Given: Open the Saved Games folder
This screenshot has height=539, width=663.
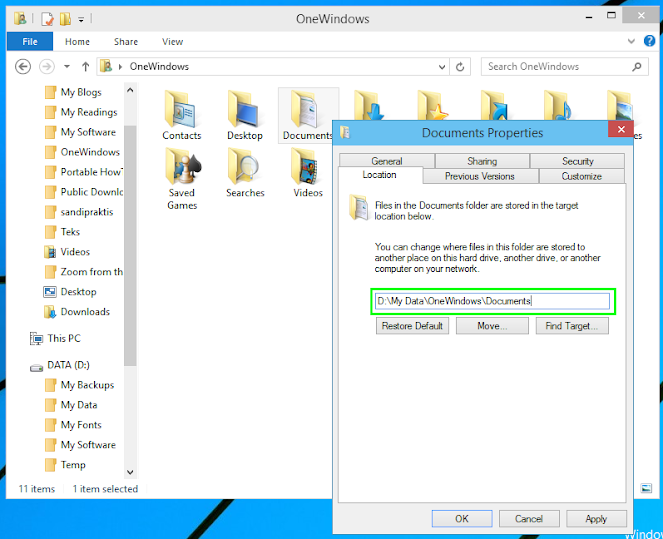Looking at the screenshot, I should (182, 179).
